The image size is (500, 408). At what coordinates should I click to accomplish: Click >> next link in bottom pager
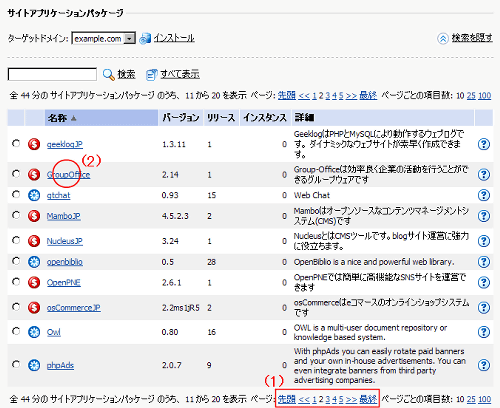point(351,399)
